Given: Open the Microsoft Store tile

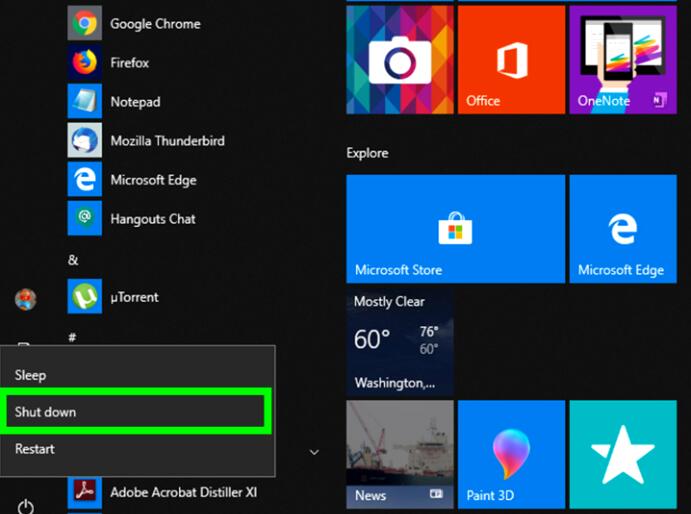Looking at the screenshot, I should (456, 229).
